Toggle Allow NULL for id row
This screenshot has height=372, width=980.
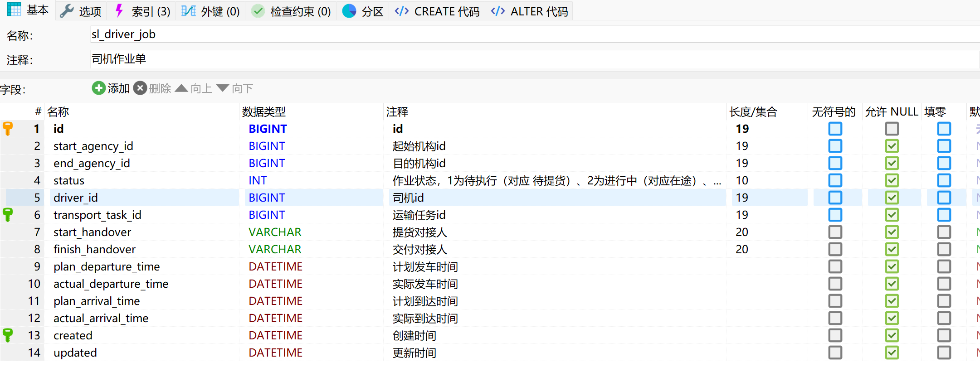click(892, 129)
